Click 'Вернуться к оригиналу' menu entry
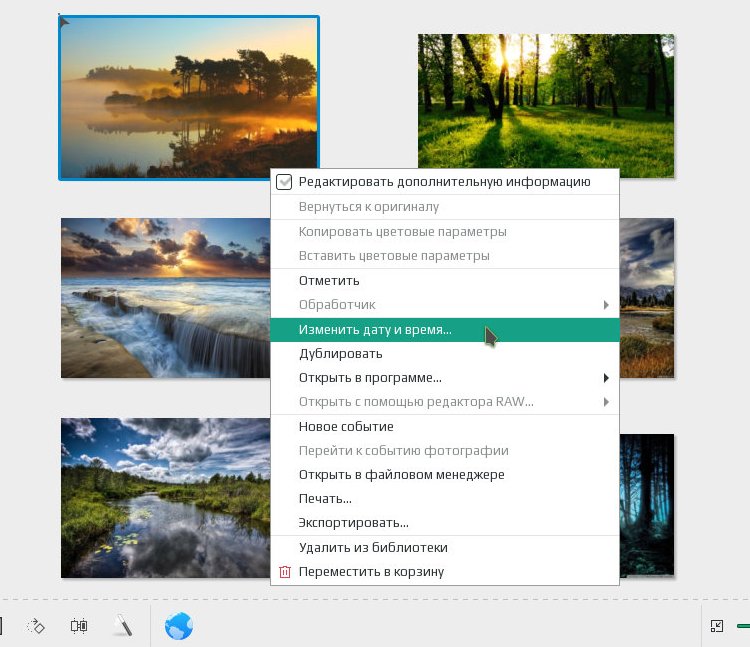This screenshot has width=750, height=647. coord(445,207)
